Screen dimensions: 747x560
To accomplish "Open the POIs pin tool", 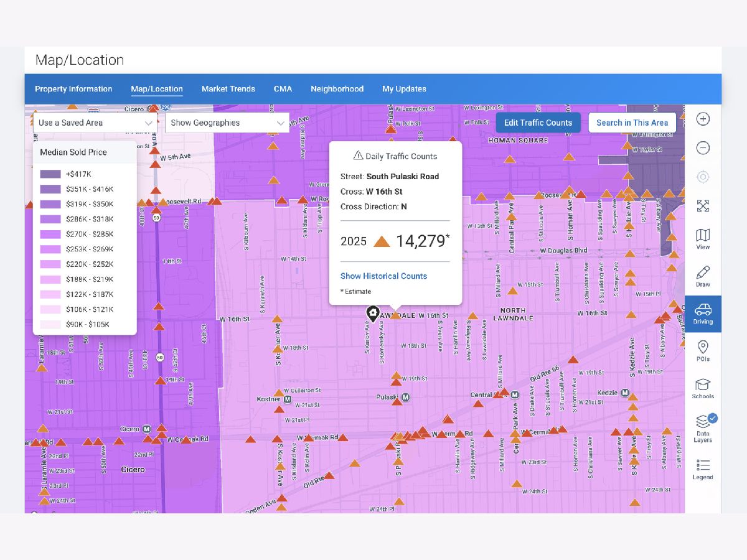I will pos(703,351).
